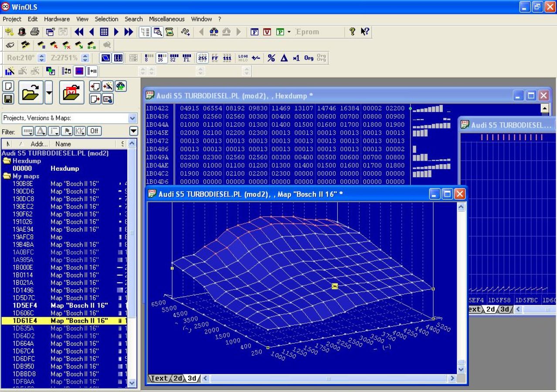Image resolution: width=557 pixels, height=392 pixels.
Task: Click the grid table icon between arrows
Action: coord(104,32)
